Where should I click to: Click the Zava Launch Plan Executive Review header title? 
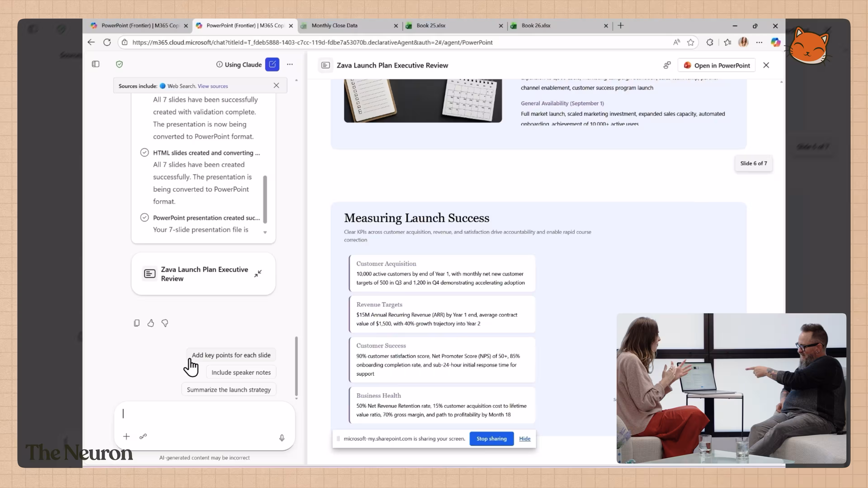pos(392,65)
